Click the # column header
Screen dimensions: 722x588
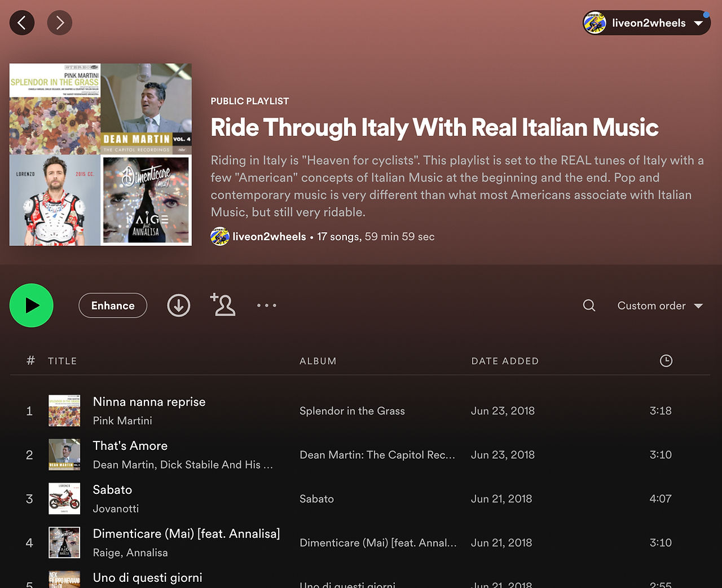pos(30,361)
